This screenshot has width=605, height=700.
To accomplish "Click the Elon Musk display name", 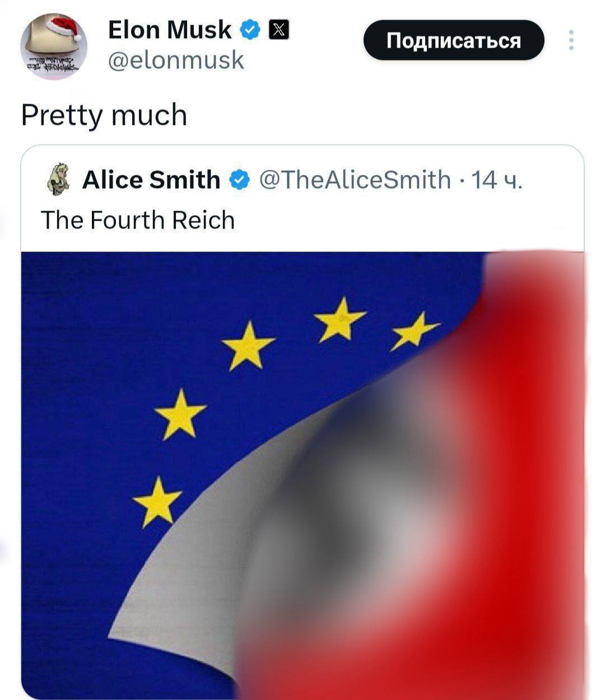I will click(169, 30).
